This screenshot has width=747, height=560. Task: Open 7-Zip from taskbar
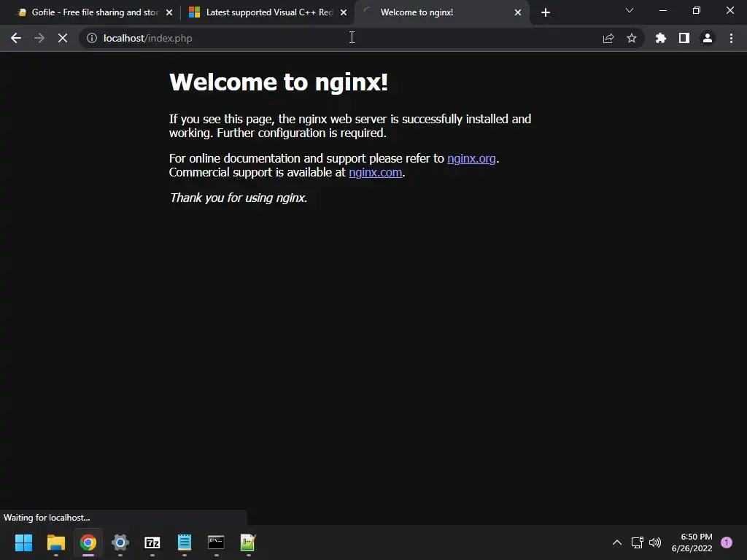coord(152,542)
